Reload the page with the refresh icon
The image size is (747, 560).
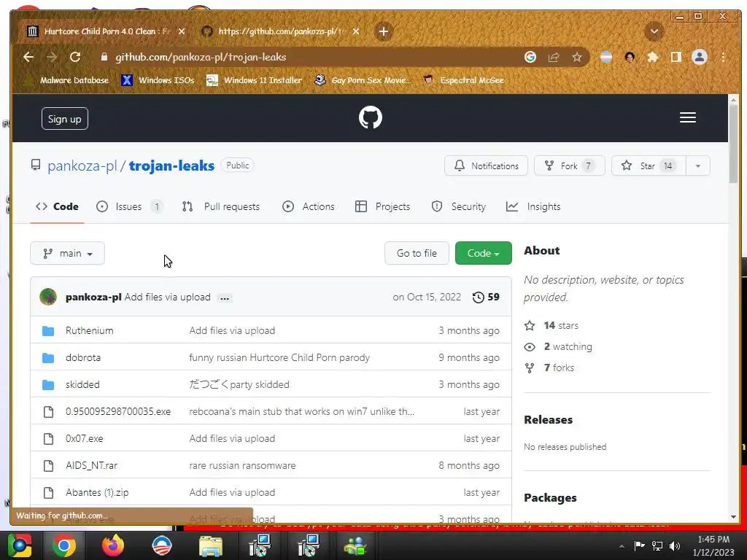click(75, 57)
